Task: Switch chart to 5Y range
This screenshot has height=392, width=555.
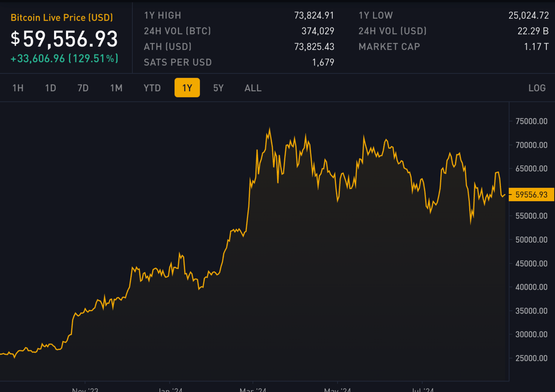Action: (x=219, y=88)
